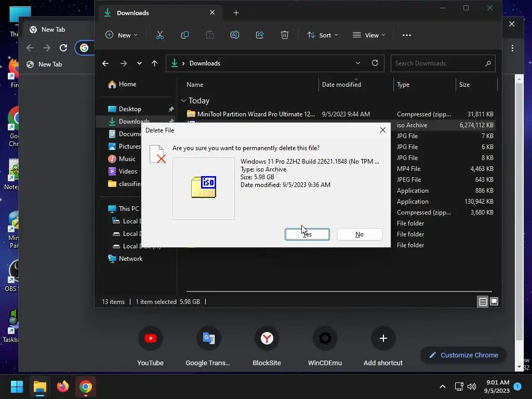Expand address bar history dropdown

[x=357, y=63]
